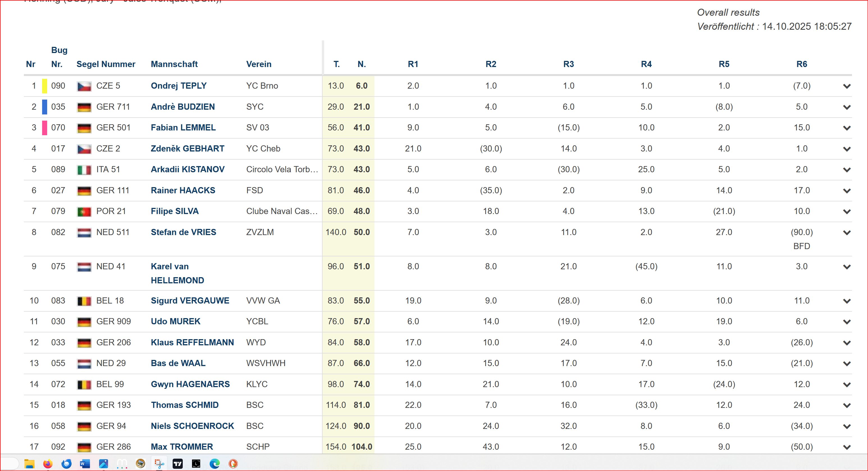Open File Explorer folder icon
Image resolution: width=868 pixels, height=471 pixels.
pyautogui.click(x=29, y=464)
